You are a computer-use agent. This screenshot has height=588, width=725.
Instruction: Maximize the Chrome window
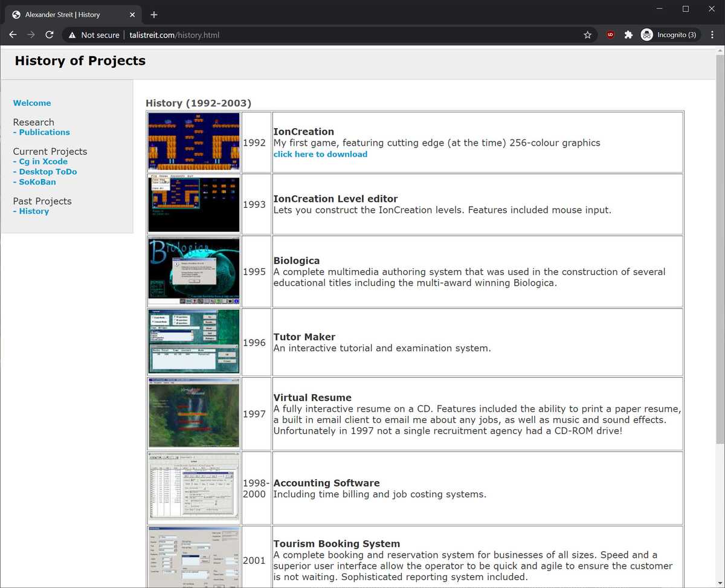pyautogui.click(x=686, y=8)
